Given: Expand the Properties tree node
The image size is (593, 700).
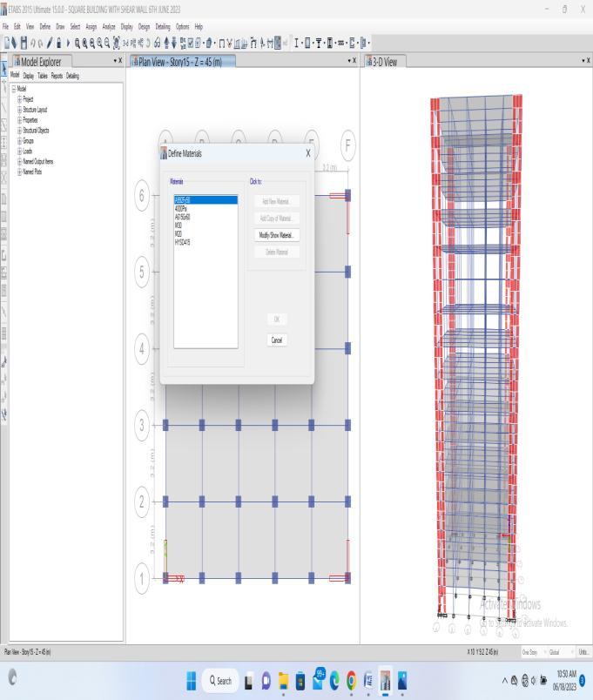Looking at the screenshot, I should [20, 119].
